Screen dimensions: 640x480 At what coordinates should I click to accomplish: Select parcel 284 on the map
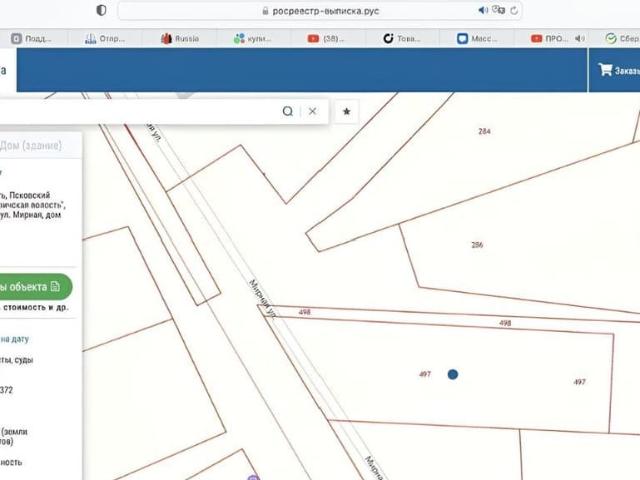(x=484, y=131)
